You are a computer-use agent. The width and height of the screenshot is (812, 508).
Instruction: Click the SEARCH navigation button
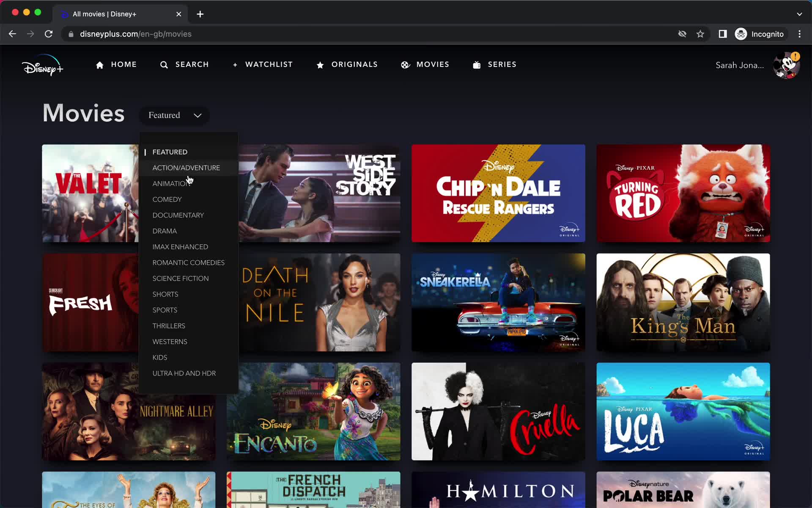(x=183, y=64)
